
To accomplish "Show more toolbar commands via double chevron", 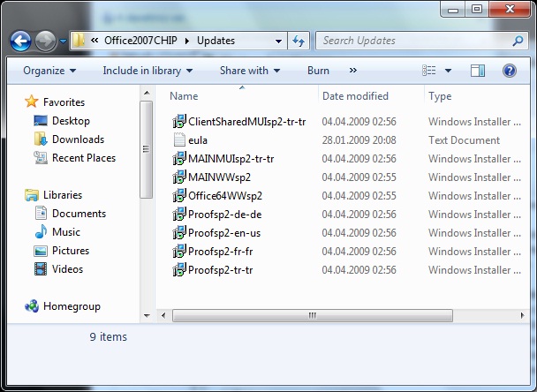I will pyautogui.click(x=353, y=71).
